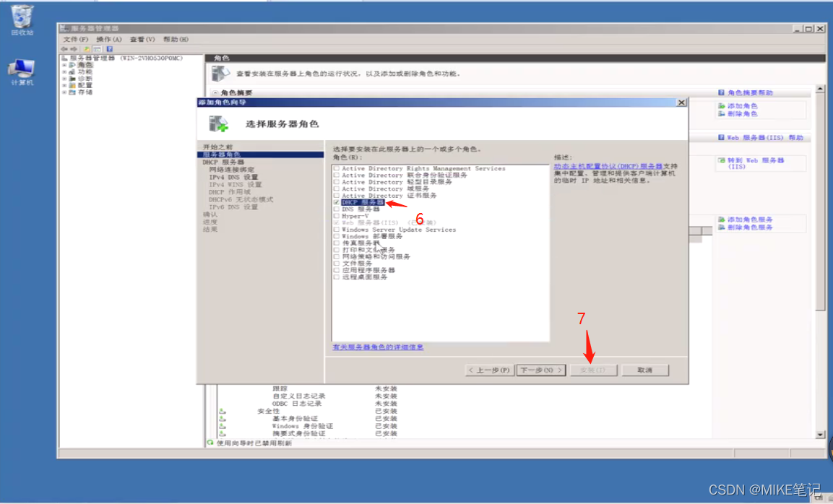The height and width of the screenshot is (504, 833).
Task: Select 开始之前 step in wizard sidebar
Action: 217,147
